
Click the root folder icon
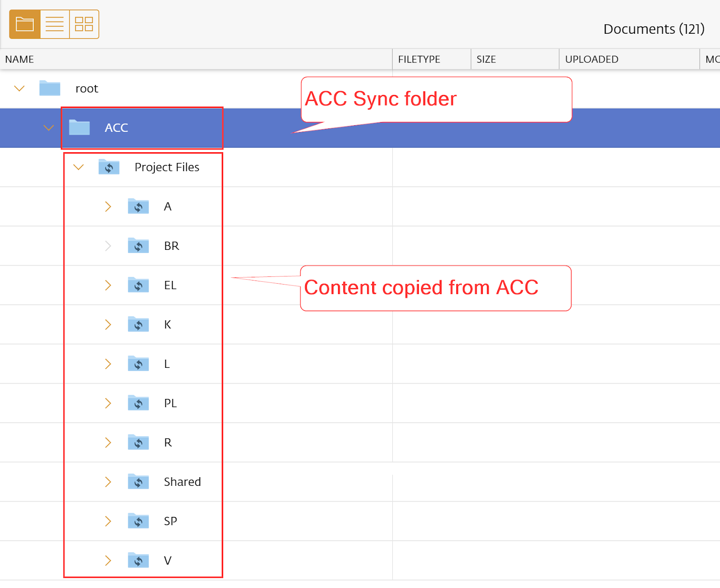tap(49, 88)
